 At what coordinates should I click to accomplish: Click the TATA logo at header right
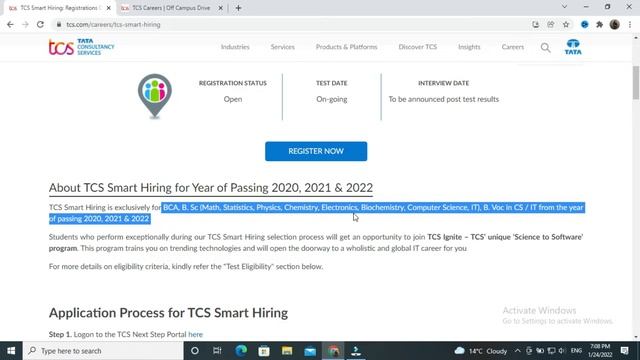tap(573, 47)
